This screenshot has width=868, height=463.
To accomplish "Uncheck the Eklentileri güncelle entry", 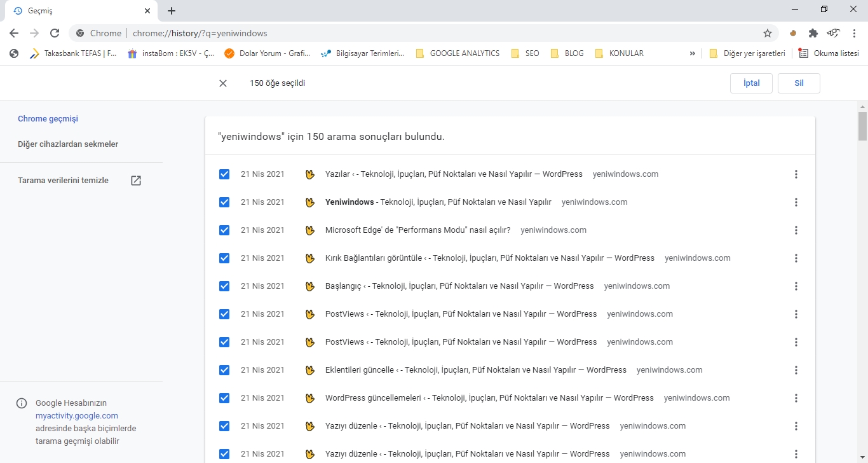I will 224,370.
